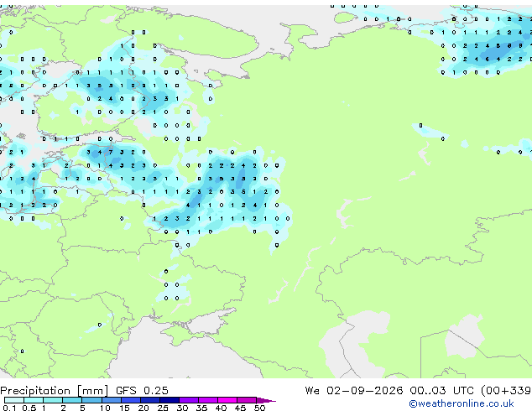Click the purple arrow tip past 50

pos(266,400)
